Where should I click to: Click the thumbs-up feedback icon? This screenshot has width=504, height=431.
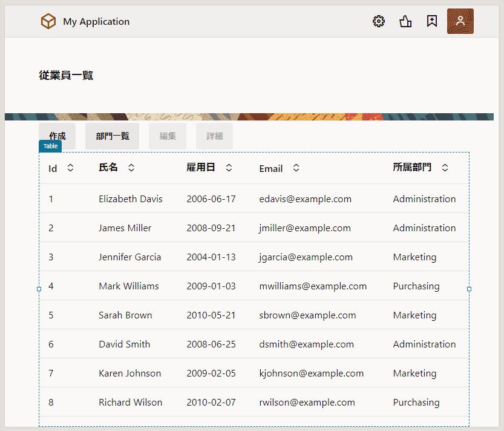click(405, 22)
